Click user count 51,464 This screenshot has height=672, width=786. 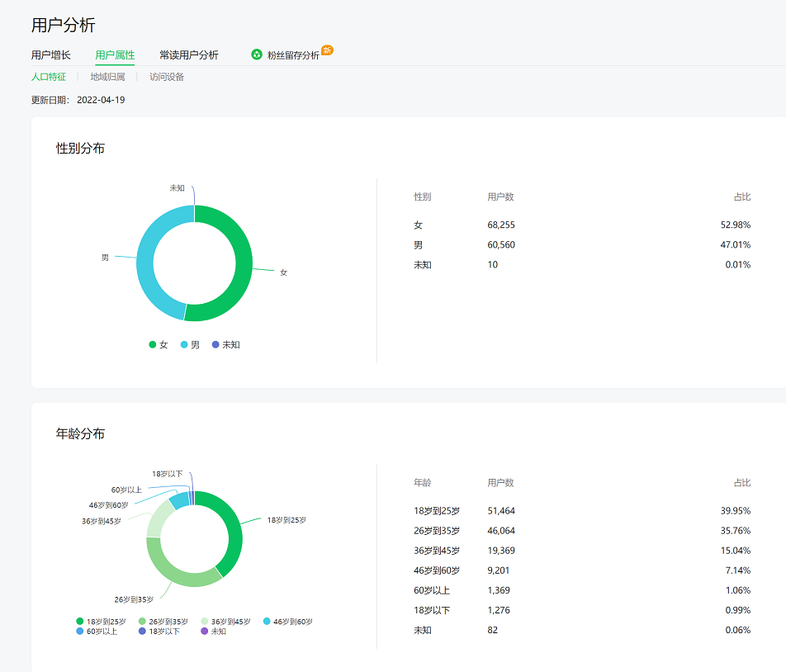(501, 511)
